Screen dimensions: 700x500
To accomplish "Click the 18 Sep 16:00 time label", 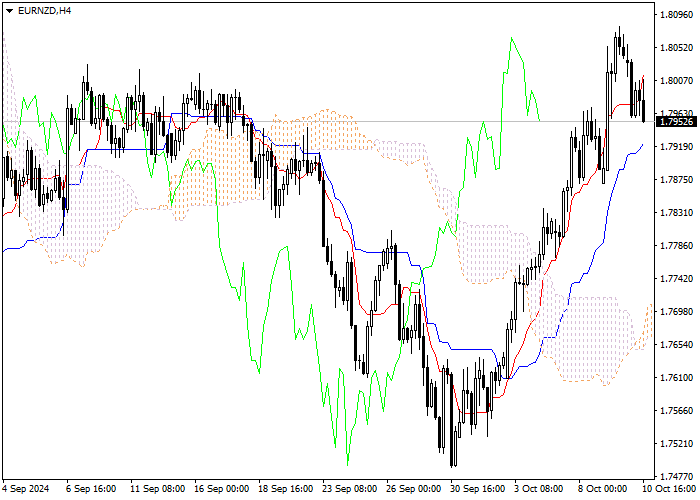I will click(286, 489).
